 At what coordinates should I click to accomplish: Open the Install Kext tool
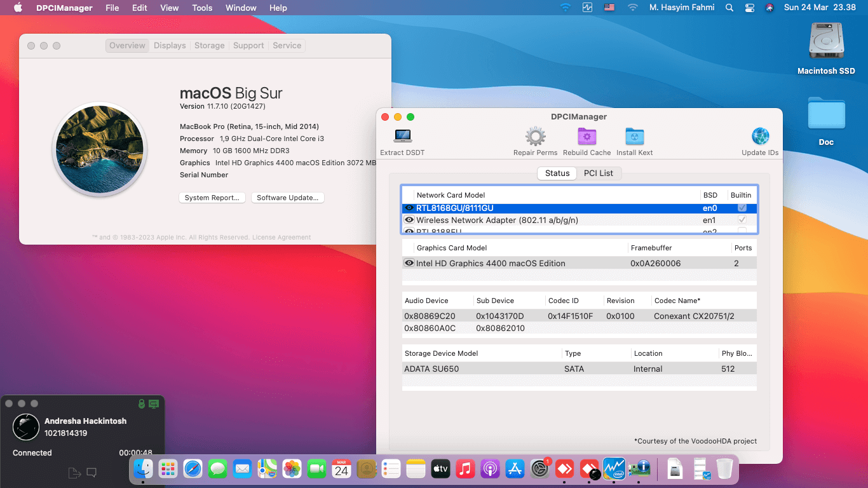point(634,136)
